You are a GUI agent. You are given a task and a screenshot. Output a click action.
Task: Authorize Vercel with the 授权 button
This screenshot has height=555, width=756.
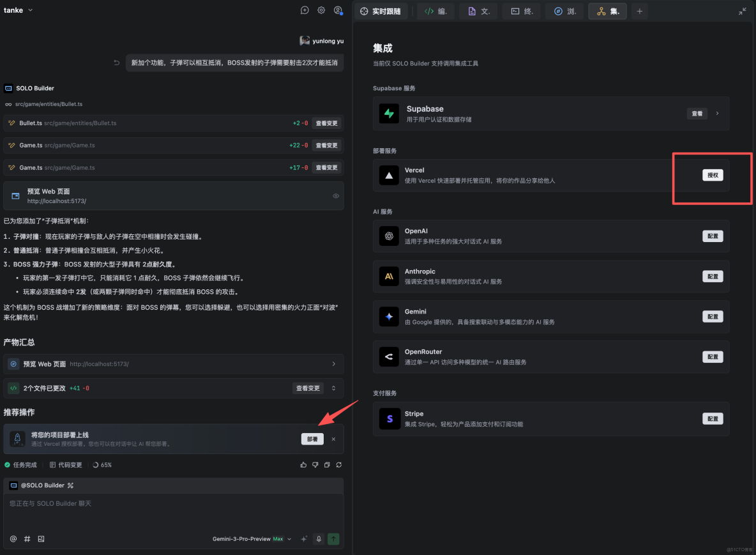(712, 175)
